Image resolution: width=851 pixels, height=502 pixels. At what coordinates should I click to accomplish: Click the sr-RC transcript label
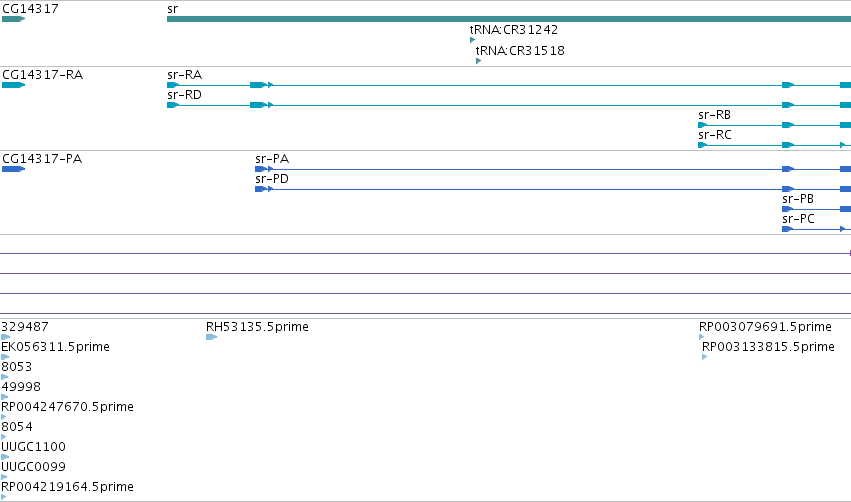pyautogui.click(x=715, y=135)
